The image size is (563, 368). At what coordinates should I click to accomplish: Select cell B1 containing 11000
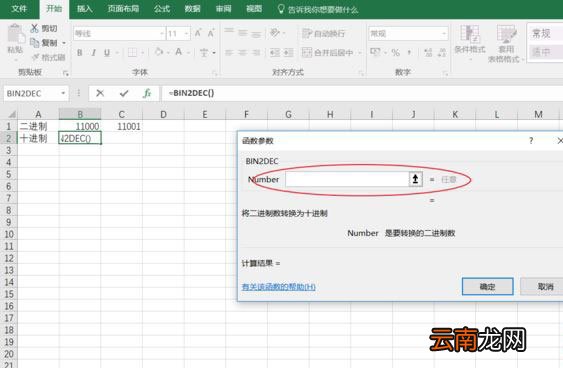tap(80, 126)
